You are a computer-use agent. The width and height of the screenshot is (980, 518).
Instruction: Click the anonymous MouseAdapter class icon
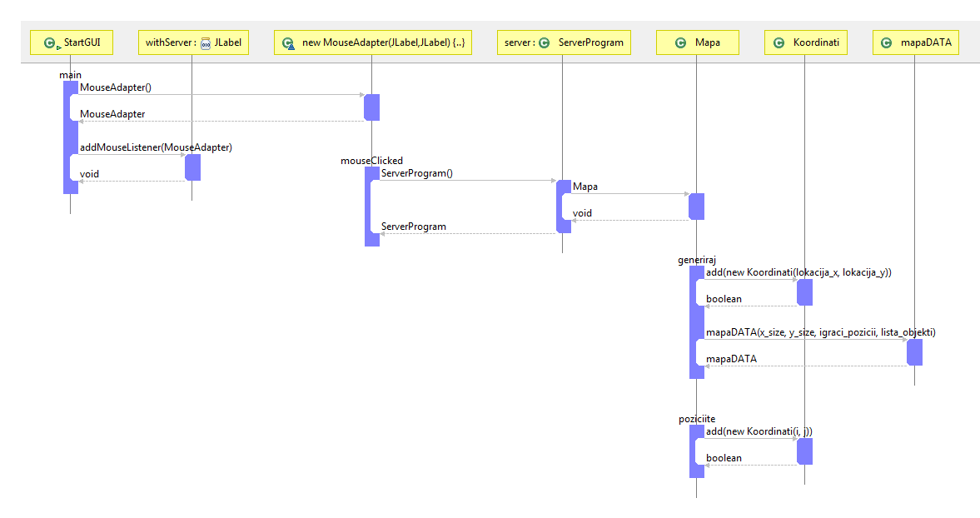pyautogui.click(x=288, y=42)
